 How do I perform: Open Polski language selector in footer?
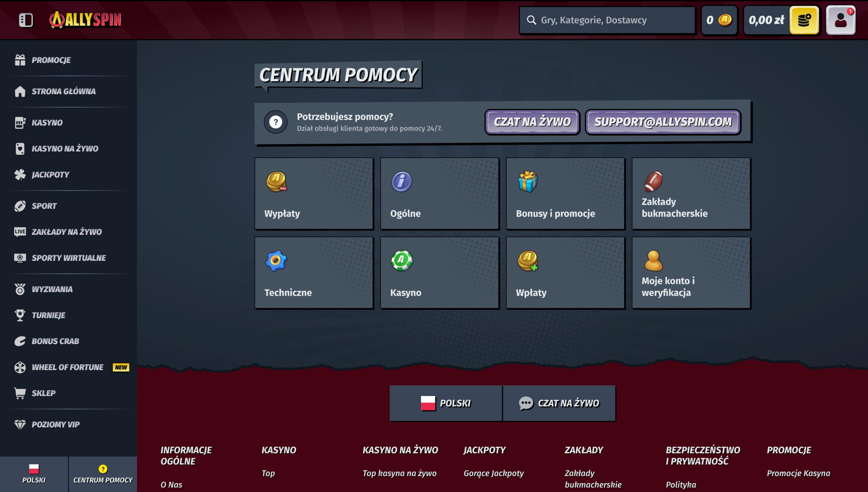click(x=446, y=403)
